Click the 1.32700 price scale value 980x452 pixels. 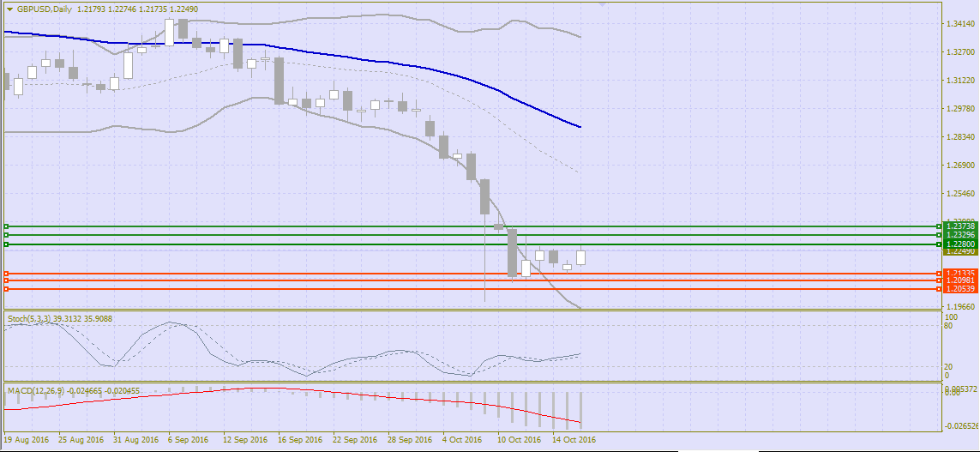tap(962, 51)
